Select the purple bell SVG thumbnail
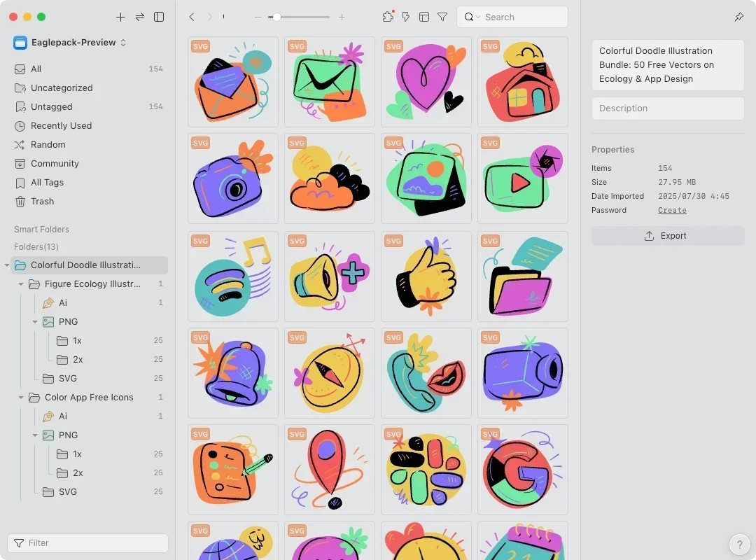The image size is (756, 560). pos(233,373)
